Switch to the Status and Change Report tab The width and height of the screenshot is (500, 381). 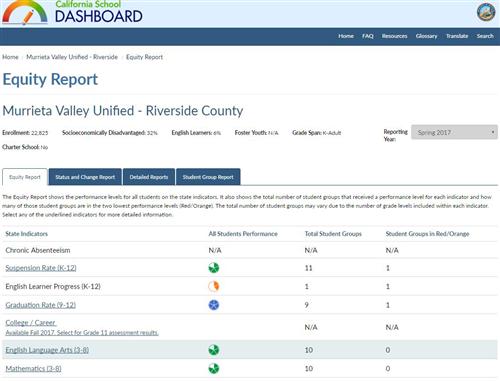click(85, 177)
